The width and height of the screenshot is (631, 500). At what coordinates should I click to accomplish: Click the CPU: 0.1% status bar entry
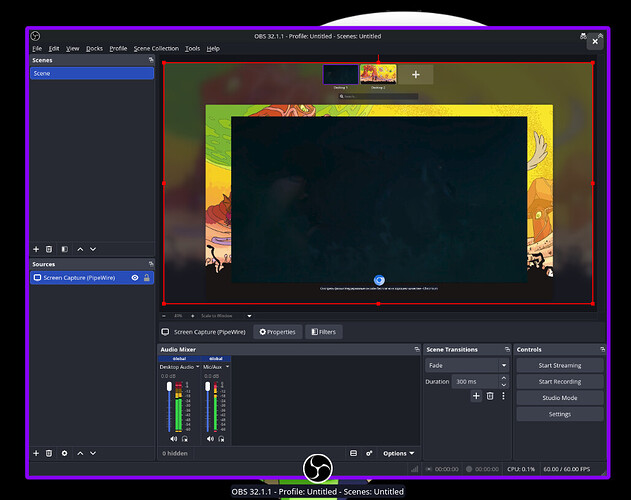coord(521,469)
